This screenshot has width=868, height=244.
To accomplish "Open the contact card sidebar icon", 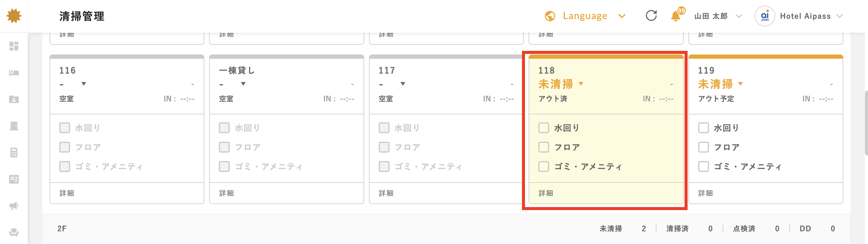I will [x=14, y=99].
